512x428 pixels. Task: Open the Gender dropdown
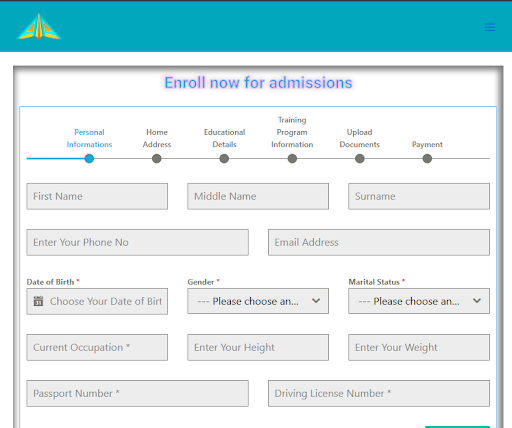click(258, 301)
